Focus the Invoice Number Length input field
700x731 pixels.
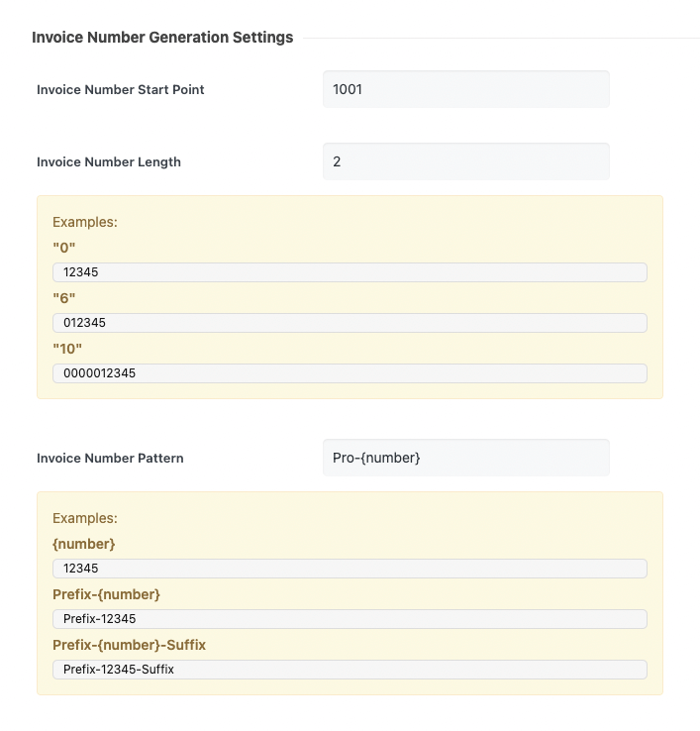465,161
